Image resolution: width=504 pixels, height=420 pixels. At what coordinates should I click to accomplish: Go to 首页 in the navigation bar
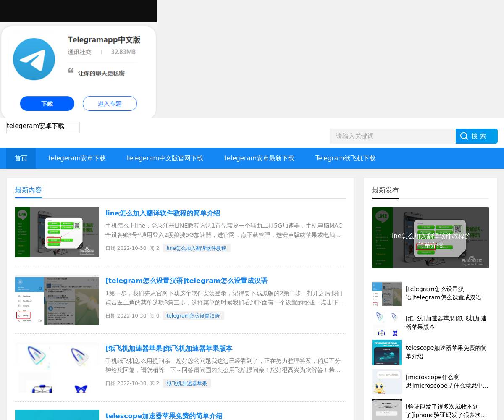pos(21,158)
